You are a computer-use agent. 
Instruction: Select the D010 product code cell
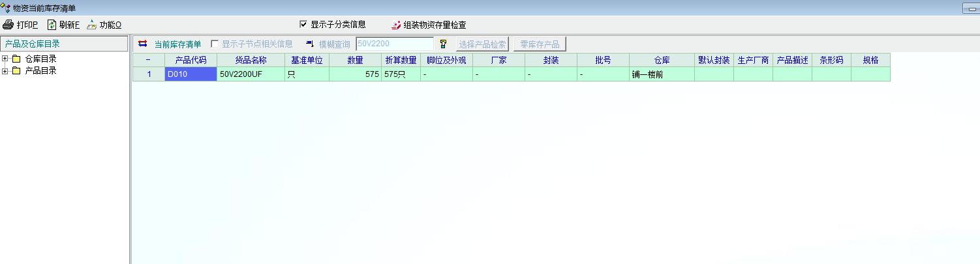[191, 74]
